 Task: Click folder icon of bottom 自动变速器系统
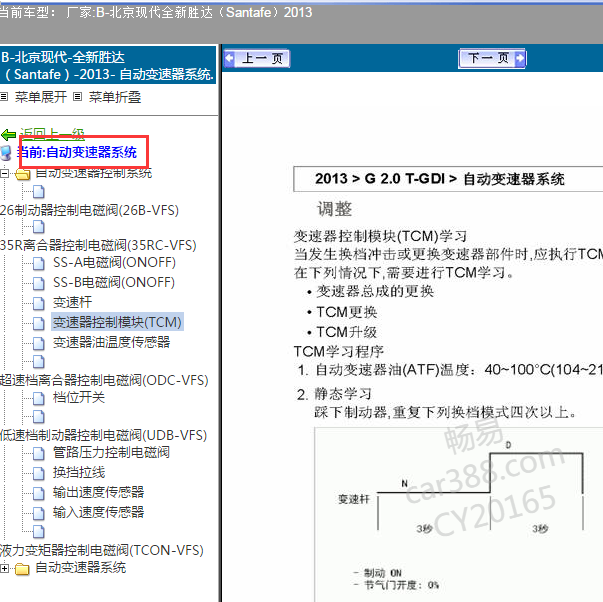click(x=22, y=569)
